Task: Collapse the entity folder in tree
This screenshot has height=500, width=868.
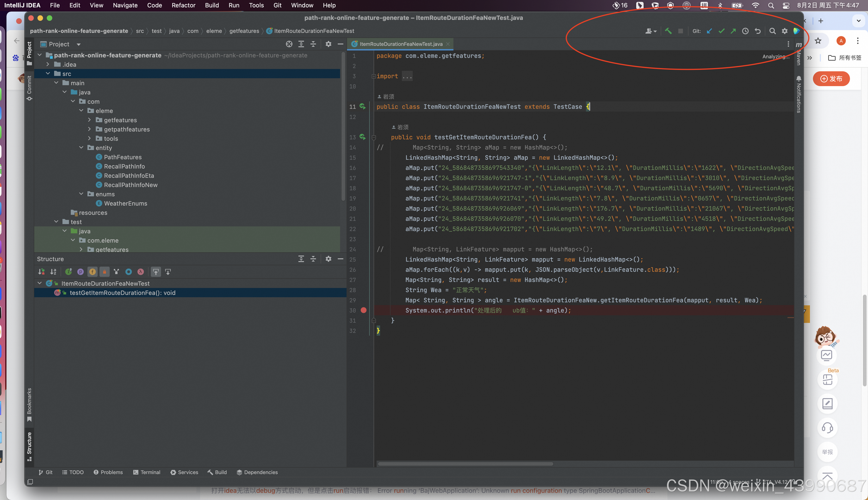Action: pyautogui.click(x=81, y=148)
